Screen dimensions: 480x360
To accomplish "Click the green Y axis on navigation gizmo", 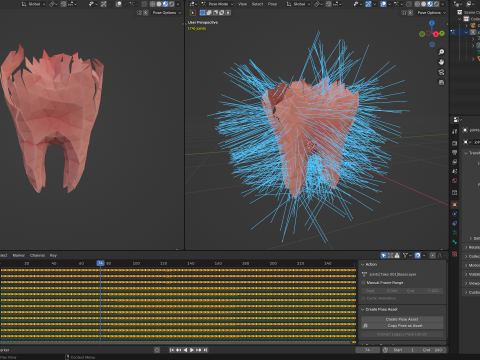I will point(442,33).
